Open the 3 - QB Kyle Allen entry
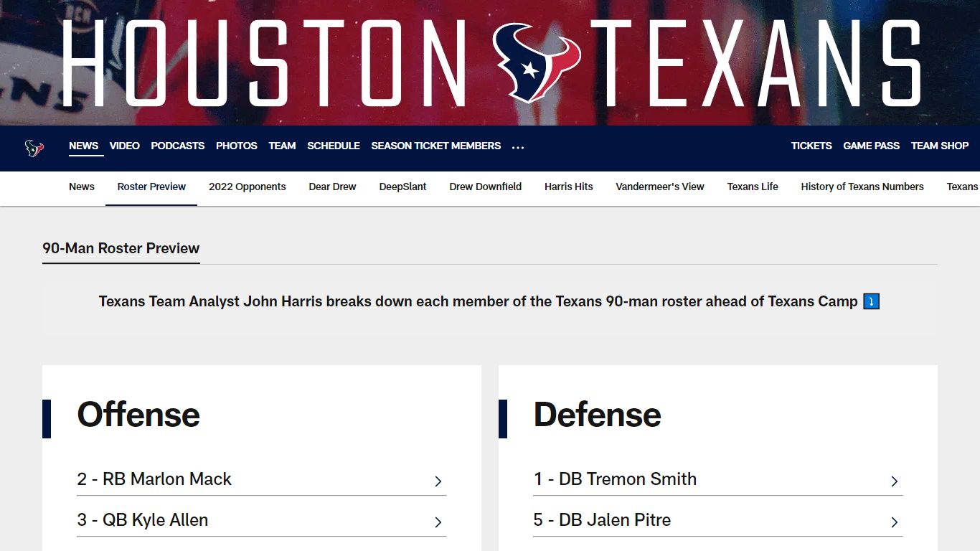The height and width of the screenshot is (551, 980). (x=262, y=520)
